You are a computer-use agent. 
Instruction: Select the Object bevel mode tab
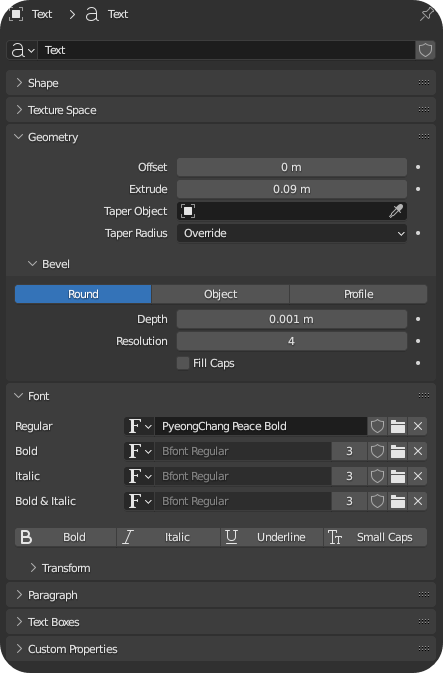point(221,294)
